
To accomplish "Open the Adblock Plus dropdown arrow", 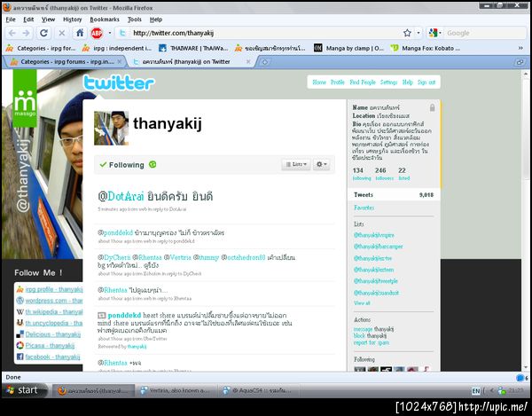I will point(110,33).
